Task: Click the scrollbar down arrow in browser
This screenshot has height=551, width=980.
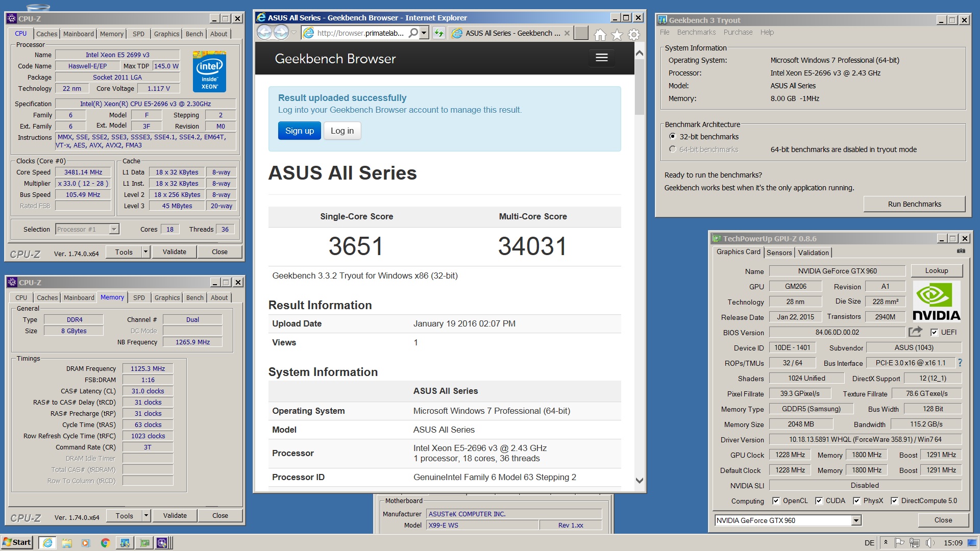Action: click(x=639, y=481)
